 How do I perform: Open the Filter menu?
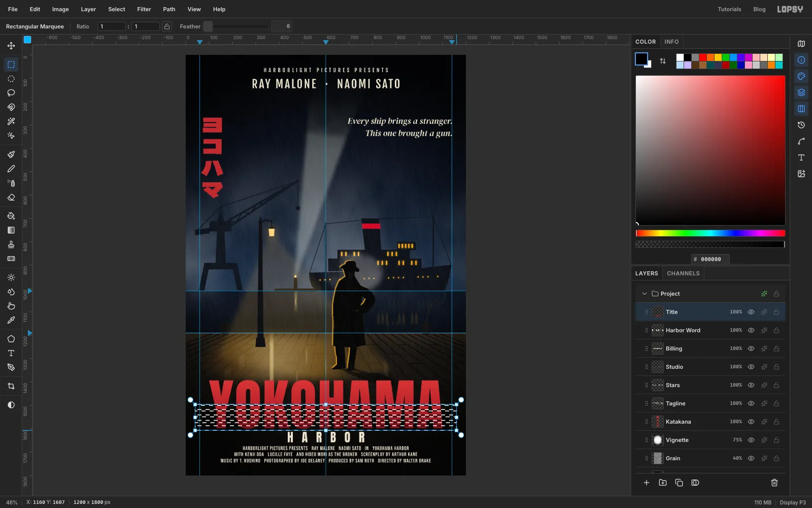pyautogui.click(x=144, y=9)
